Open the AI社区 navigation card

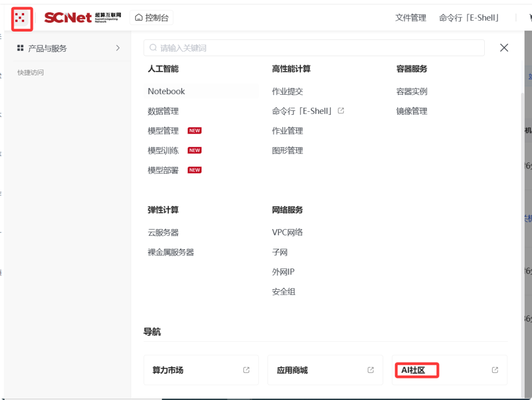[450, 370]
